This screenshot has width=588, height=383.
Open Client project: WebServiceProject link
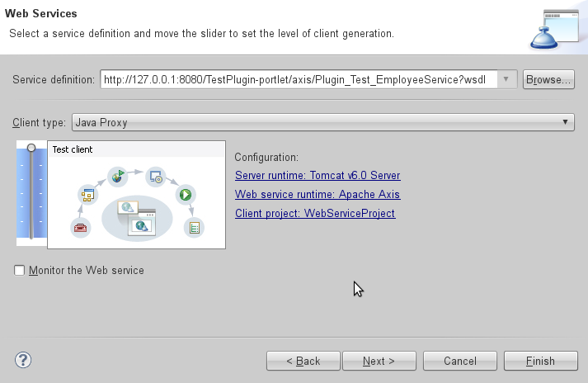point(315,214)
